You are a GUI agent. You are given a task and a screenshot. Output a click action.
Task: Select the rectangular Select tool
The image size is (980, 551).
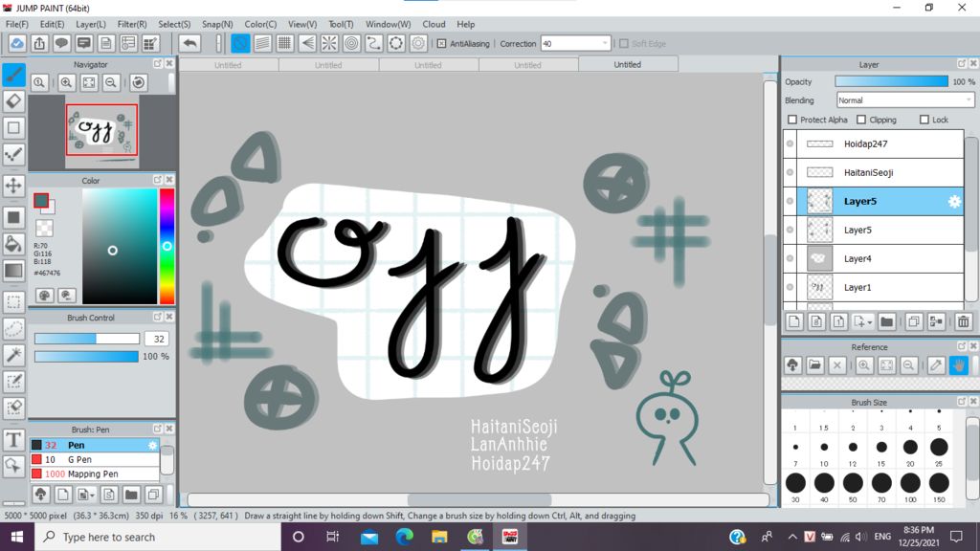(13, 302)
